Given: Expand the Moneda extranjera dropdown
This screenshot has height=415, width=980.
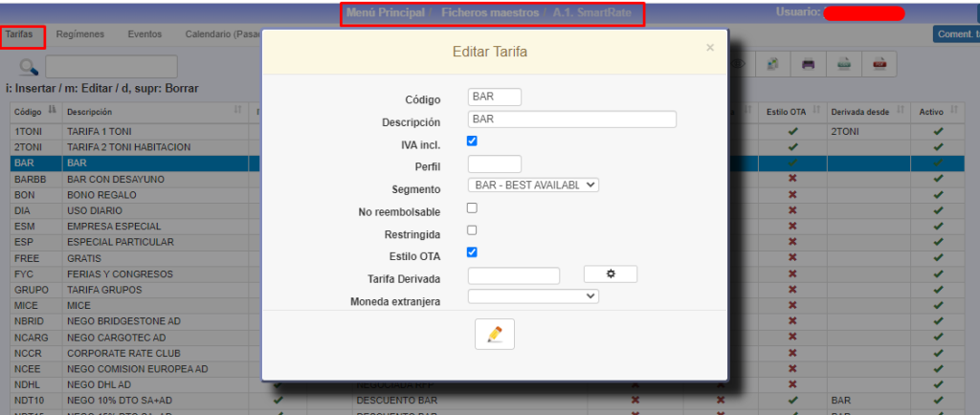Looking at the screenshot, I should pos(533,296).
